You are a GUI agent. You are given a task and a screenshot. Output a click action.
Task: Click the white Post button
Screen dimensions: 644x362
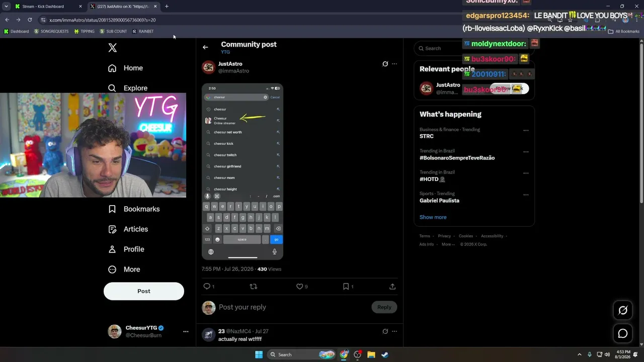(x=144, y=291)
